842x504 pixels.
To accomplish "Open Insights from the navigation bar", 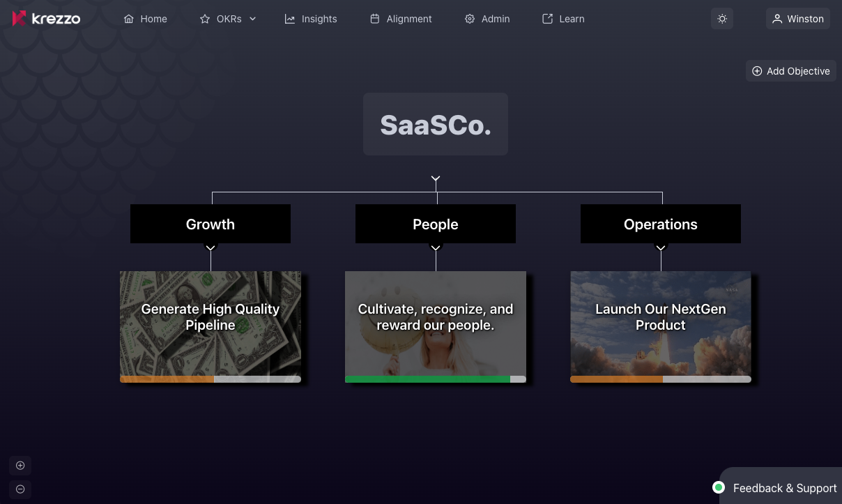I will [311, 19].
